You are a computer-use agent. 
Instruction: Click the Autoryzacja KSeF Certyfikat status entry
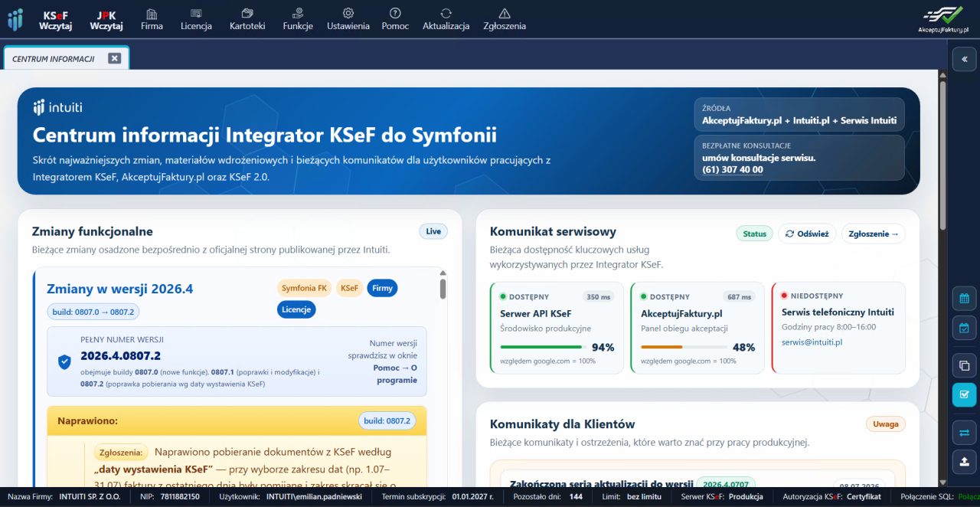pos(831,496)
